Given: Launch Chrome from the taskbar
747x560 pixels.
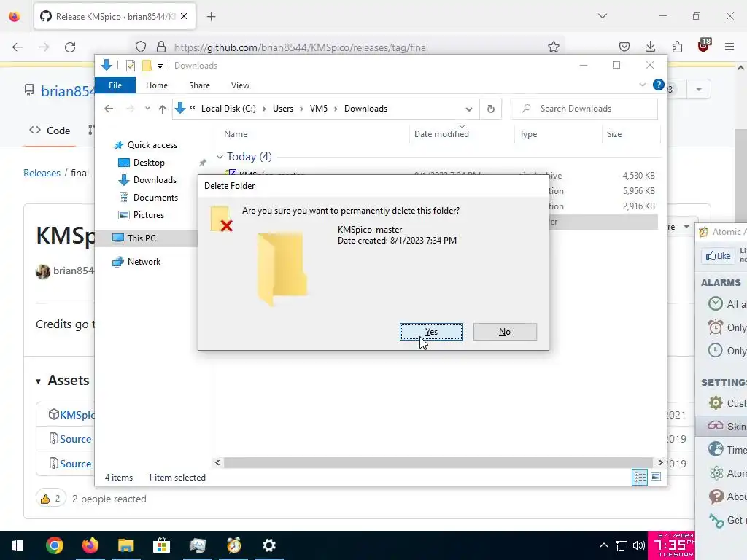Looking at the screenshot, I should click(54, 545).
